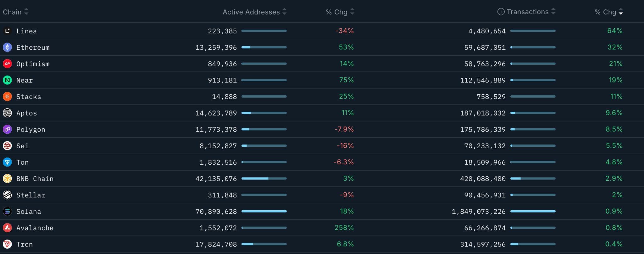Click the Solana logo icon
The image size is (644, 254).
[7, 211]
